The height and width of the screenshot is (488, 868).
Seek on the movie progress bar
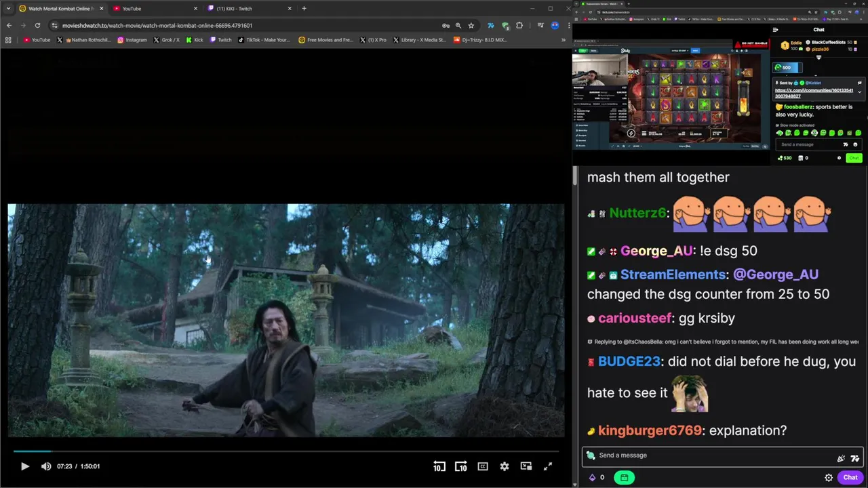[x=285, y=451]
